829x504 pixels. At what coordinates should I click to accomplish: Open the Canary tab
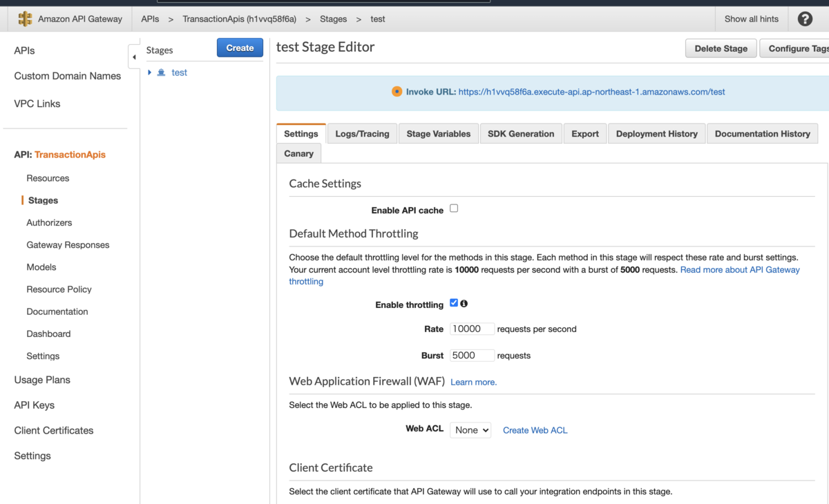(x=298, y=153)
